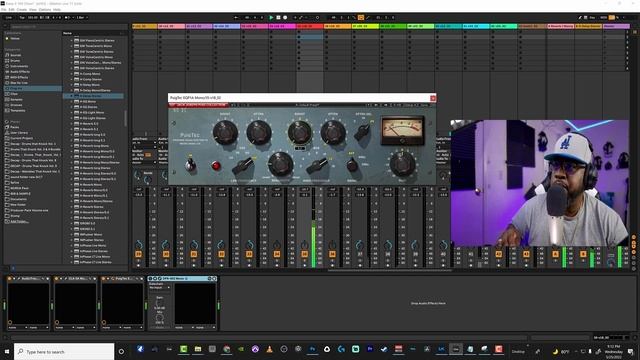The width and height of the screenshot is (640, 360).
Task: Click the Tap tempo button
Action: pyautogui.click(x=22, y=18)
